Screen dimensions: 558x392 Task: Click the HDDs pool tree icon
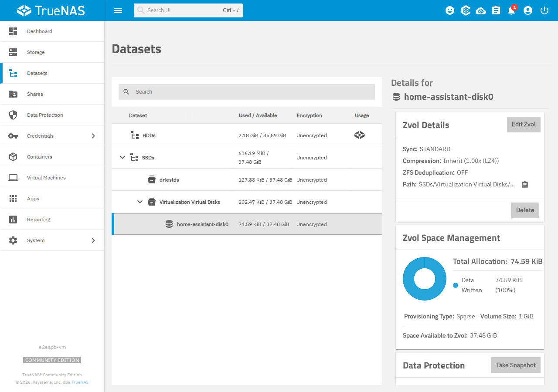135,135
